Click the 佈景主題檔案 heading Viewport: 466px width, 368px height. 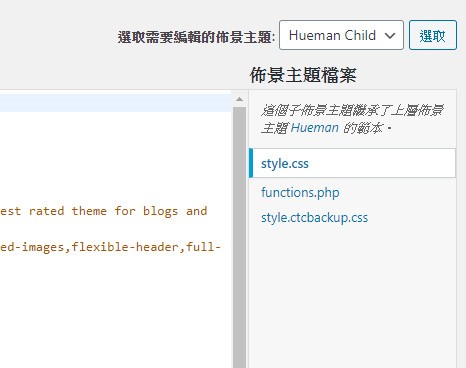coord(303,75)
